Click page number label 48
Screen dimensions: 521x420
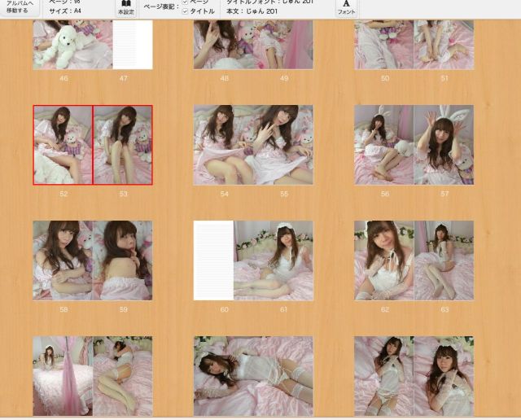225,78
